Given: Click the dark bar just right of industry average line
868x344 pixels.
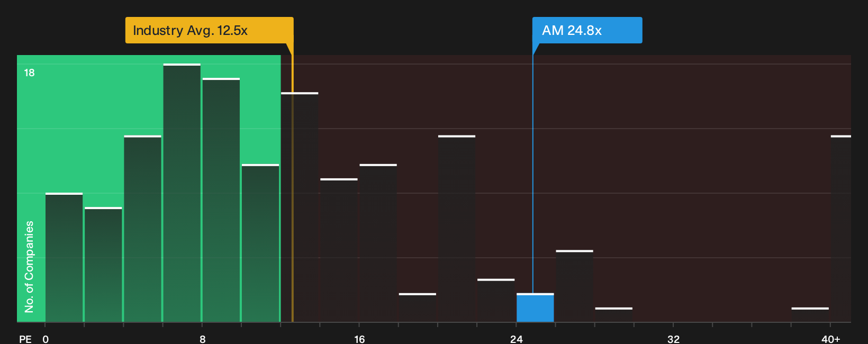Looking at the screenshot, I should 300,207.
